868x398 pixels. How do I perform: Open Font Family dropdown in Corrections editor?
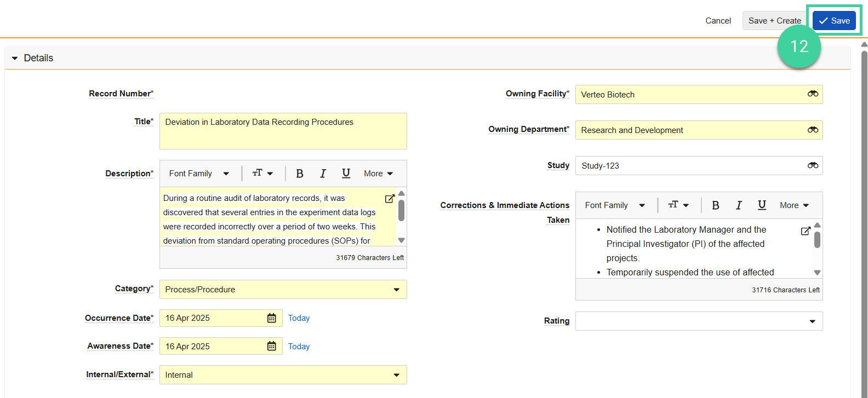[615, 205]
